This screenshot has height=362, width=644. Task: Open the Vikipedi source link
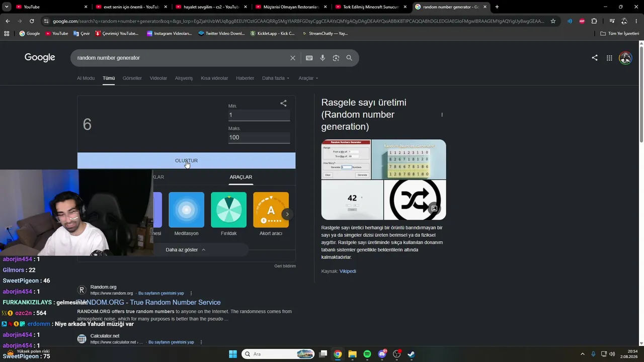[348, 271]
